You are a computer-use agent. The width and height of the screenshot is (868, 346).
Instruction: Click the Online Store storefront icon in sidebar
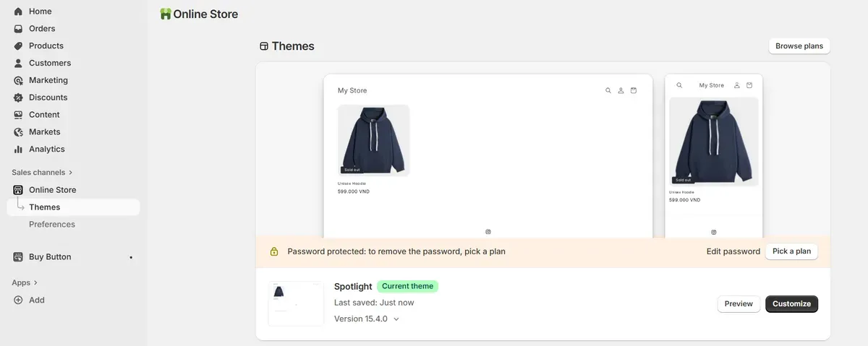click(x=18, y=190)
